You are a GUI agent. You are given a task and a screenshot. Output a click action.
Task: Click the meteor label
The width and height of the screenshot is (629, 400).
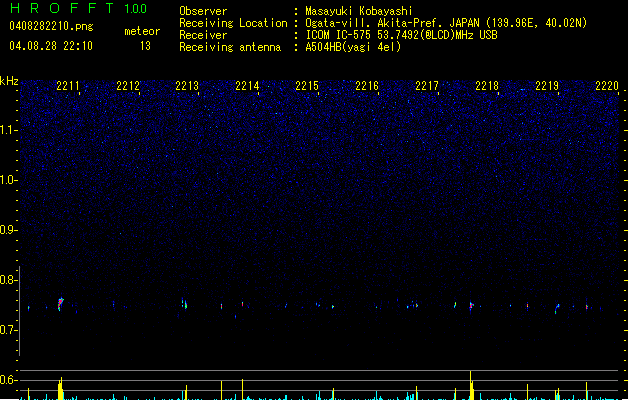142,31
